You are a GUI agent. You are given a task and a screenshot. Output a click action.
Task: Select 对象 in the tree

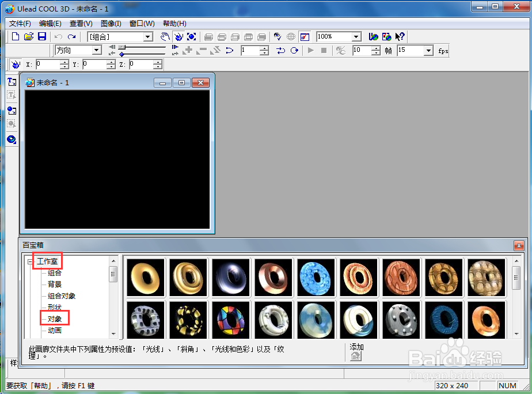tap(55, 319)
